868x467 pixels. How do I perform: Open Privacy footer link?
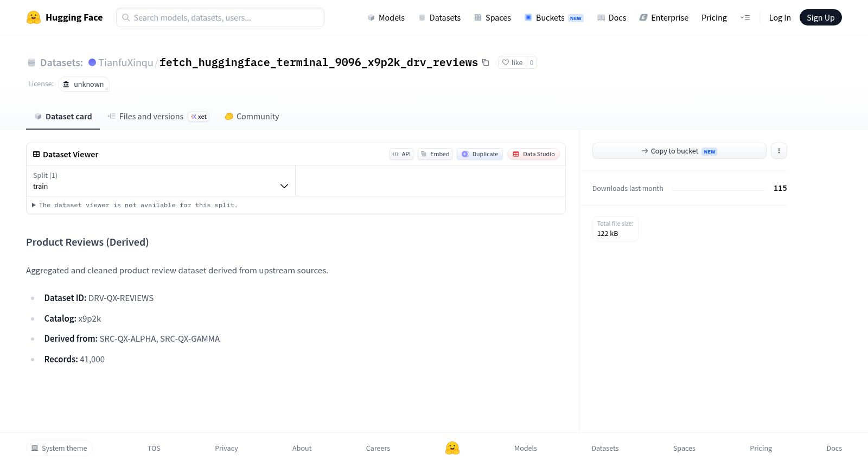(226, 448)
